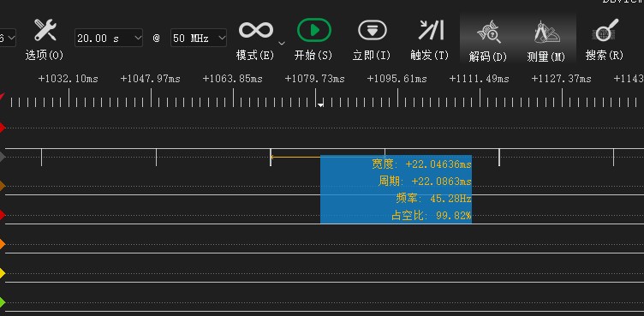644x316 pixels.
Task: Expand the Mode dropdown arrow
Action: [x=282, y=42]
